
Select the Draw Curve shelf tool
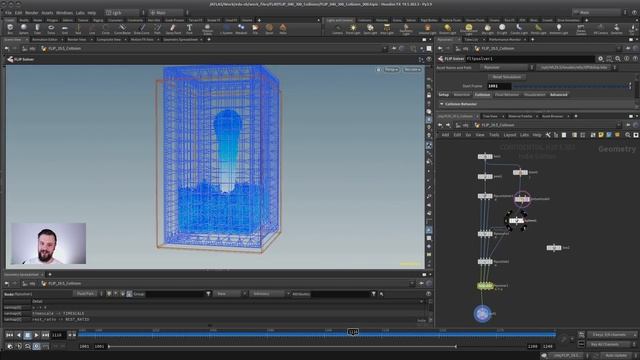[x=142, y=29]
